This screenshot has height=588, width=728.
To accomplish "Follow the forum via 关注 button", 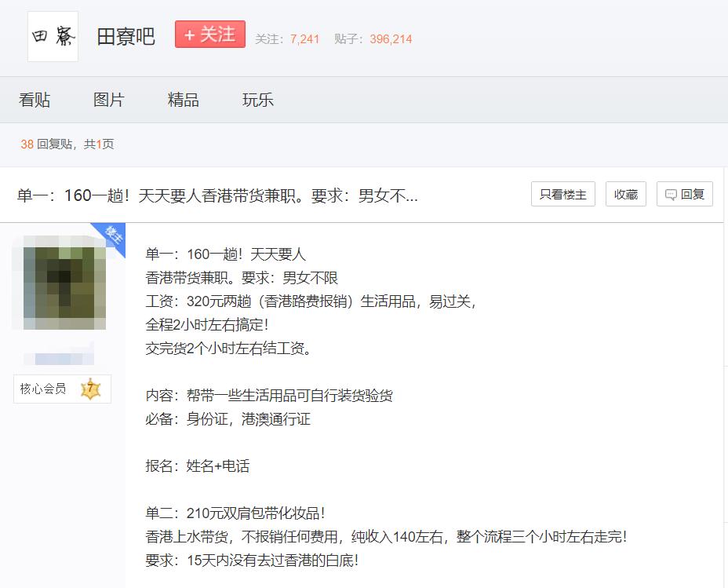I will (210, 35).
